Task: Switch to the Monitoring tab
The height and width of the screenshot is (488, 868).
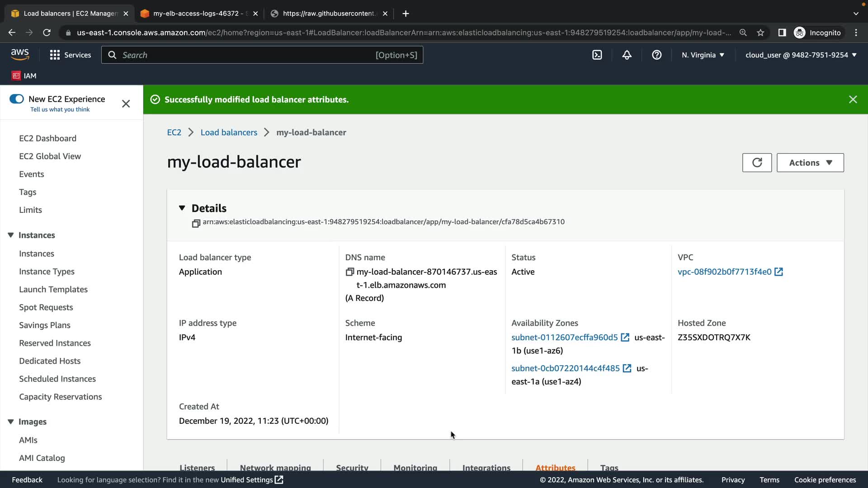Action: click(415, 467)
